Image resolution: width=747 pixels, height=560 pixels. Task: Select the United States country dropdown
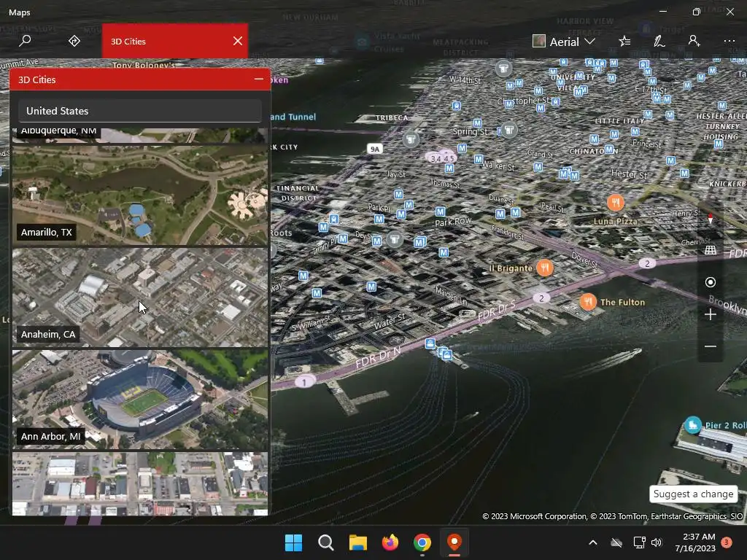pos(140,111)
